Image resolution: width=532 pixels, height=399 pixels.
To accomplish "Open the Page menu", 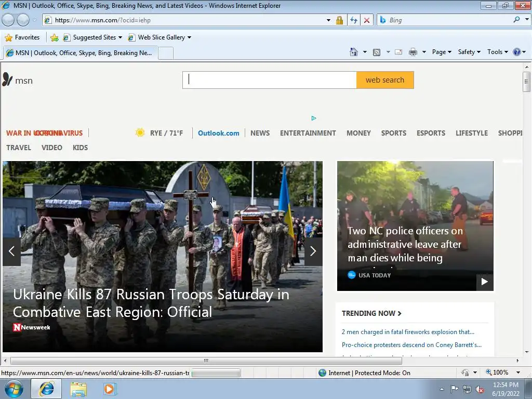I will (x=442, y=52).
